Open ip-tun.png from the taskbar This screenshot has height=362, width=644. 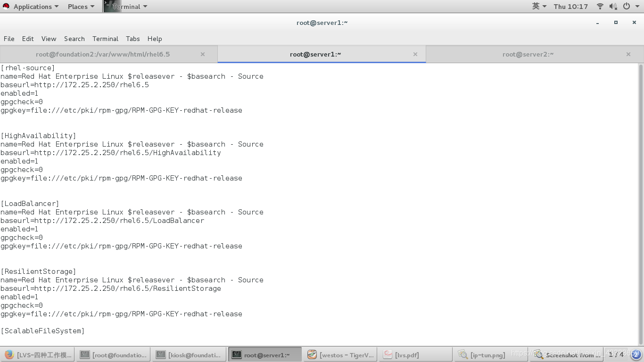pyautogui.click(x=491, y=355)
